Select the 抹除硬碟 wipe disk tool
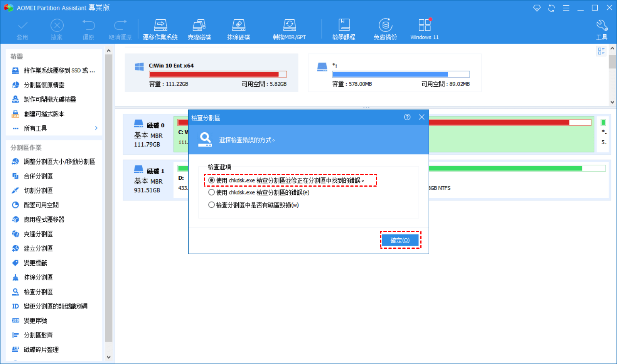 point(238,30)
